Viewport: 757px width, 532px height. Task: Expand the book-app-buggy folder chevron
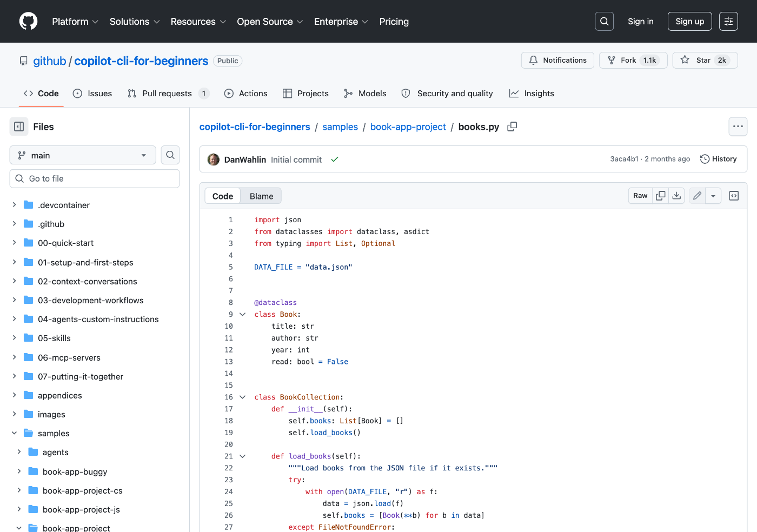pos(19,471)
